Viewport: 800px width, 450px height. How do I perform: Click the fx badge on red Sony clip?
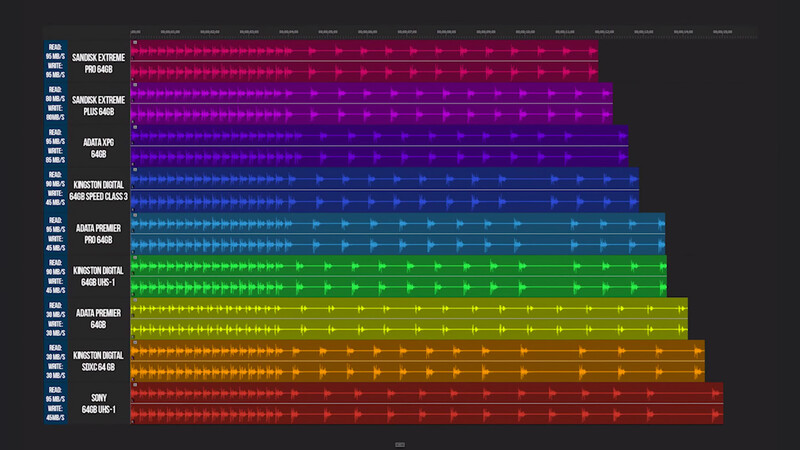pyautogui.click(x=135, y=385)
